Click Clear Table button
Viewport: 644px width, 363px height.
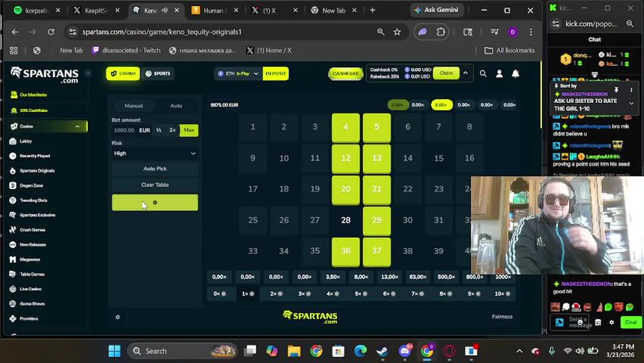[x=155, y=185]
